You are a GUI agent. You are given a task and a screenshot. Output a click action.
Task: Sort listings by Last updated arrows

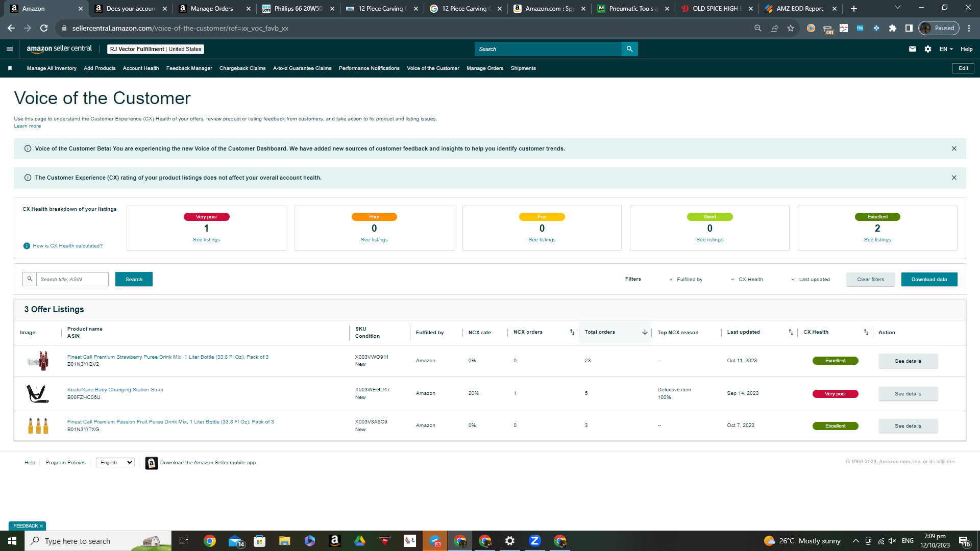(x=791, y=332)
